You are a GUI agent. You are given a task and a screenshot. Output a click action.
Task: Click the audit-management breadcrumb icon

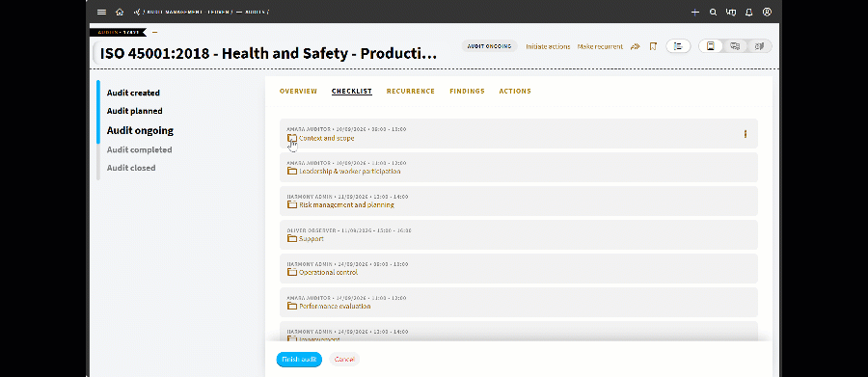[137, 12]
